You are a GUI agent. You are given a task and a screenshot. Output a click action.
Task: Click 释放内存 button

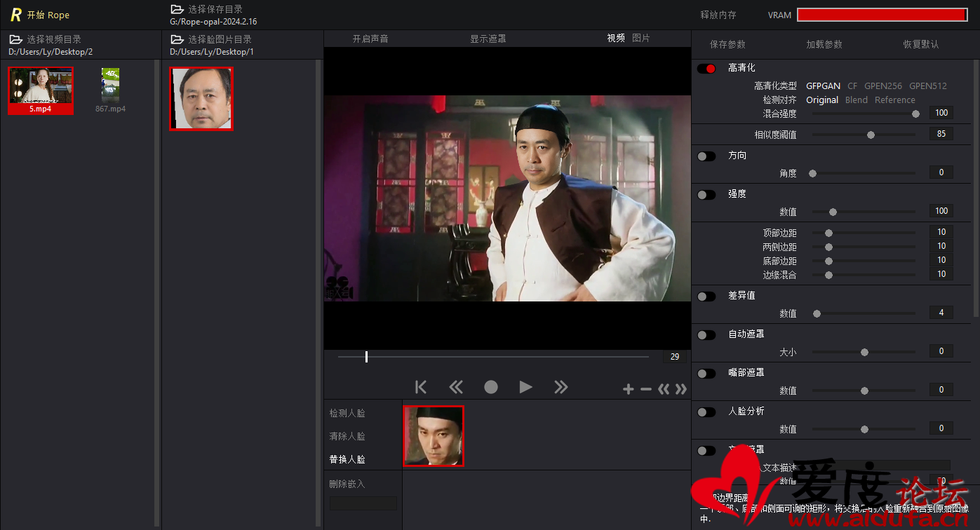click(x=718, y=15)
